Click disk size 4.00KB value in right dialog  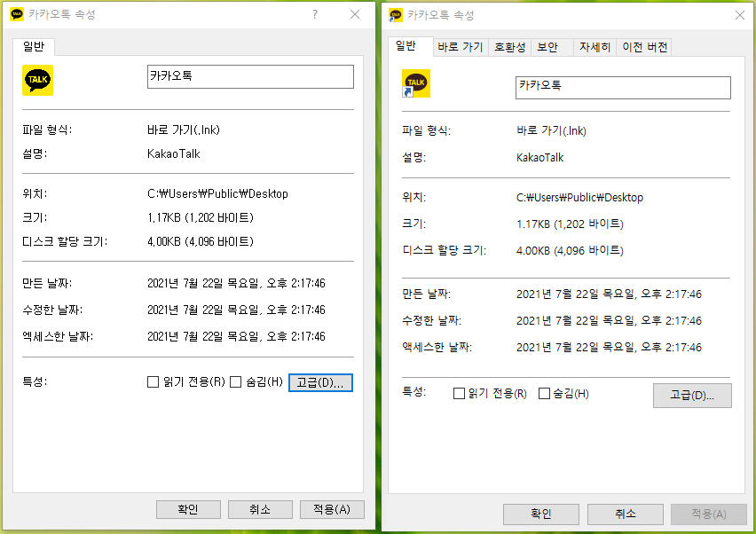[x=570, y=251]
